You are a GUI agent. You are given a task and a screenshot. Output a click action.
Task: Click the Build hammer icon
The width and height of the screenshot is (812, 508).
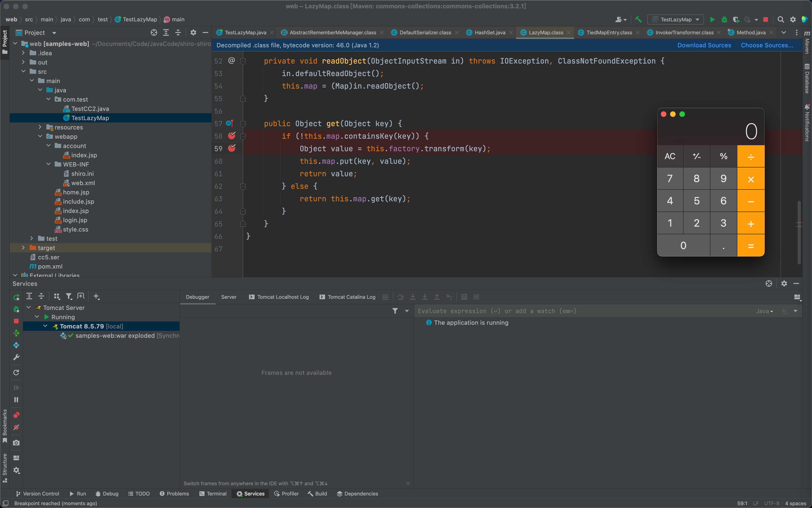pyautogui.click(x=638, y=19)
